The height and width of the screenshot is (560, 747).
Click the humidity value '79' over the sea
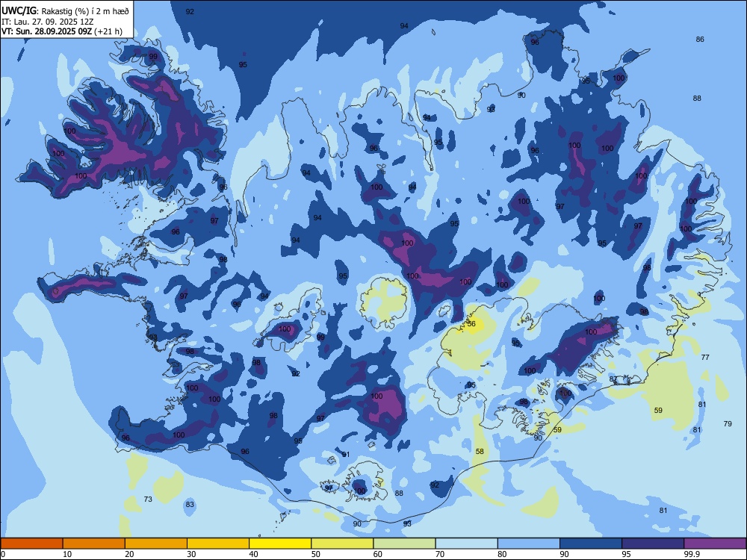click(x=728, y=424)
